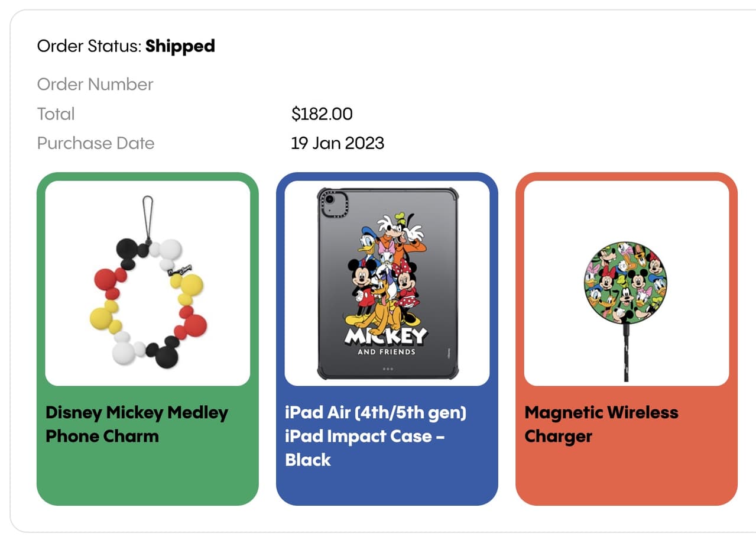This screenshot has height=543, width=756.
Task: Select the green phone charm product card
Action: pyautogui.click(x=148, y=339)
